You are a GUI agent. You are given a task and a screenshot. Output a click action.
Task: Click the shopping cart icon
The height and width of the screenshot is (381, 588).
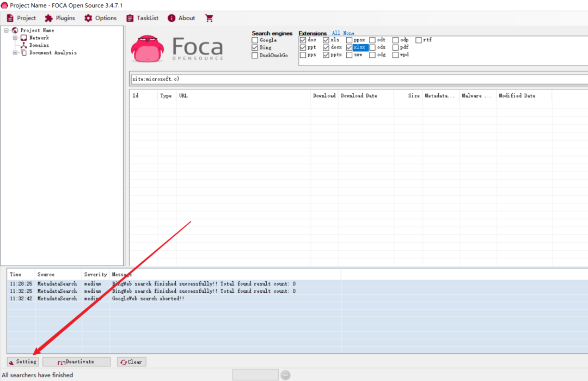click(x=209, y=18)
